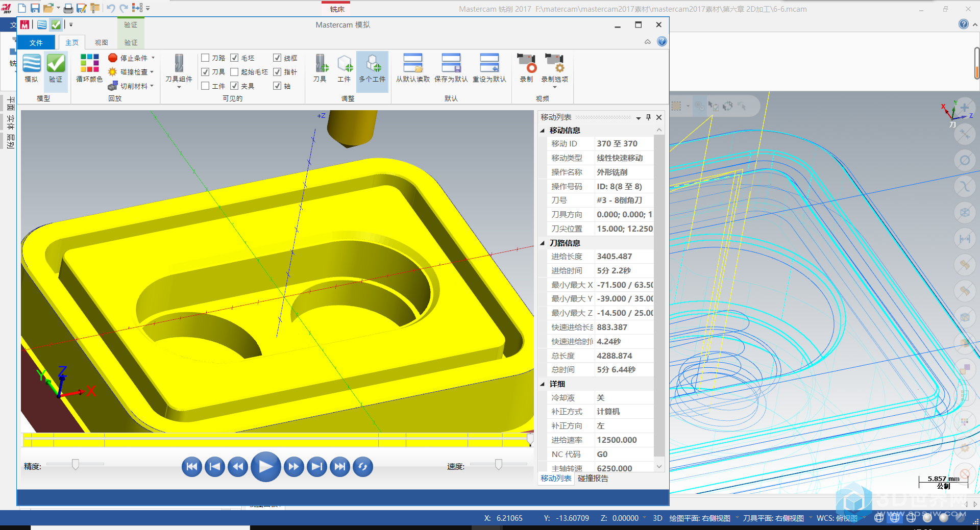Click the open folder icon in Mastercam toolbar

click(x=48, y=8)
